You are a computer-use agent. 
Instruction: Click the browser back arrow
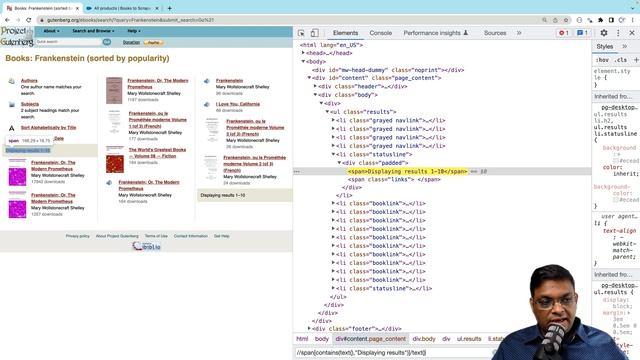click(x=7, y=20)
